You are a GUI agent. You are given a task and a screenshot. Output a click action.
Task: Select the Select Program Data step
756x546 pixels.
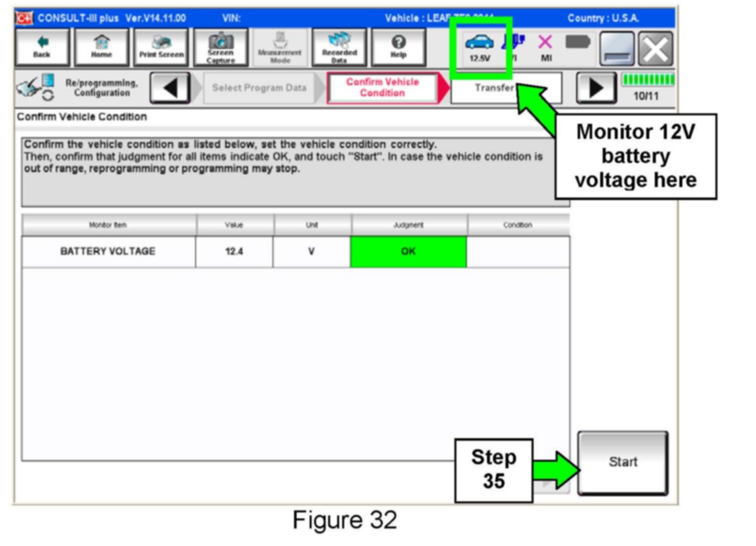click(x=259, y=88)
